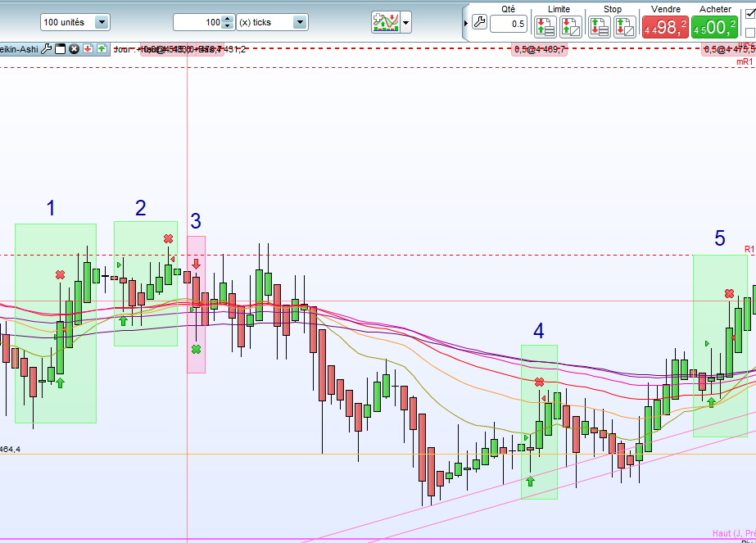This screenshot has width=756, height=543.
Task: Click first Stop order icon with list
Action: click(x=600, y=26)
